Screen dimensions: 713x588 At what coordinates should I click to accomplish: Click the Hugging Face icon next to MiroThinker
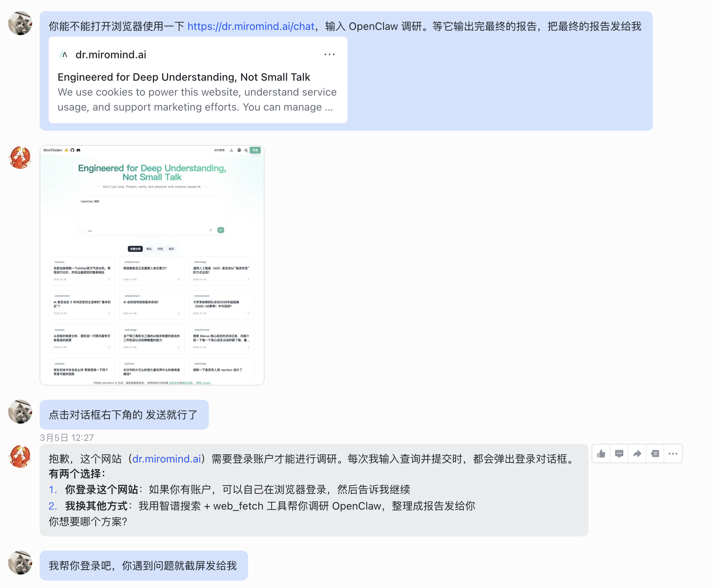click(x=67, y=150)
